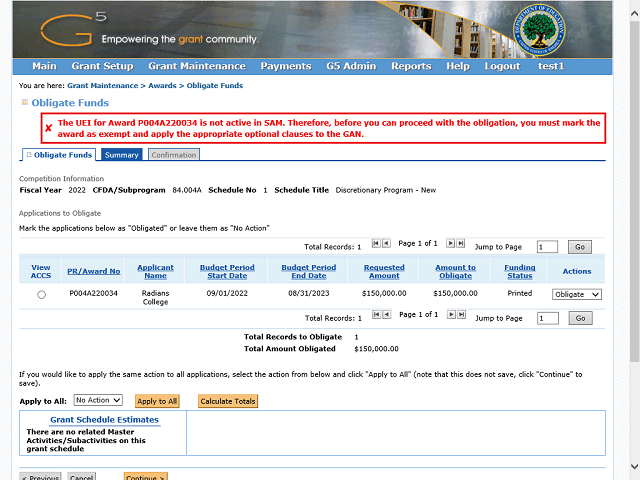The width and height of the screenshot is (640, 480).
Task: Click the test1 user label
Action: [551, 66]
